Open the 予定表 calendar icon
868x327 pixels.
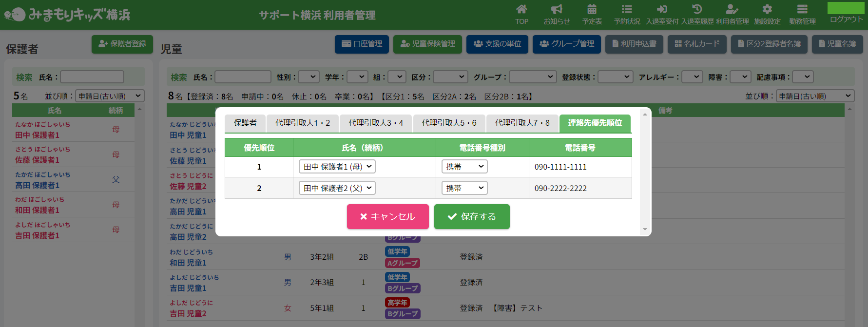click(x=592, y=10)
